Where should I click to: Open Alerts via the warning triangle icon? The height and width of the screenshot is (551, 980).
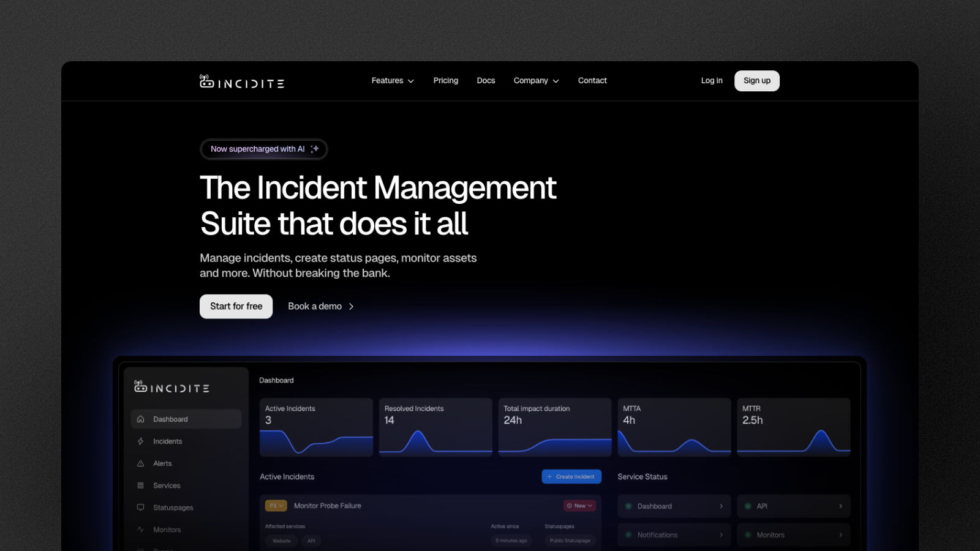pos(141,463)
